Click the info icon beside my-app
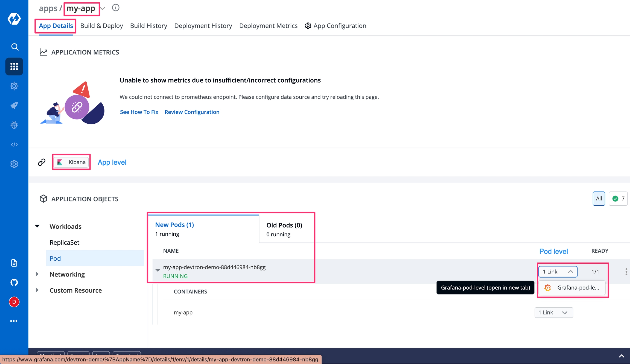 point(116,8)
